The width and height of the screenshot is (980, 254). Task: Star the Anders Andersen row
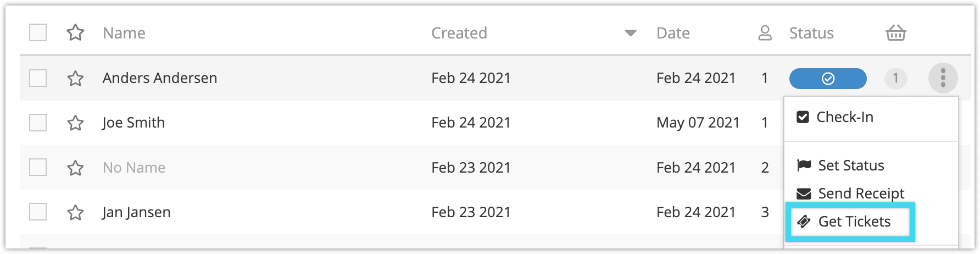tap(75, 79)
